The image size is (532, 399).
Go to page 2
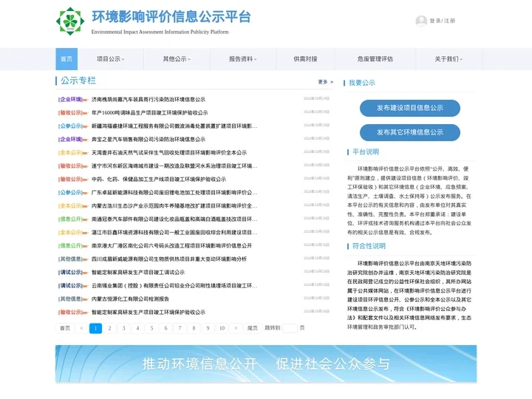tap(109, 328)
